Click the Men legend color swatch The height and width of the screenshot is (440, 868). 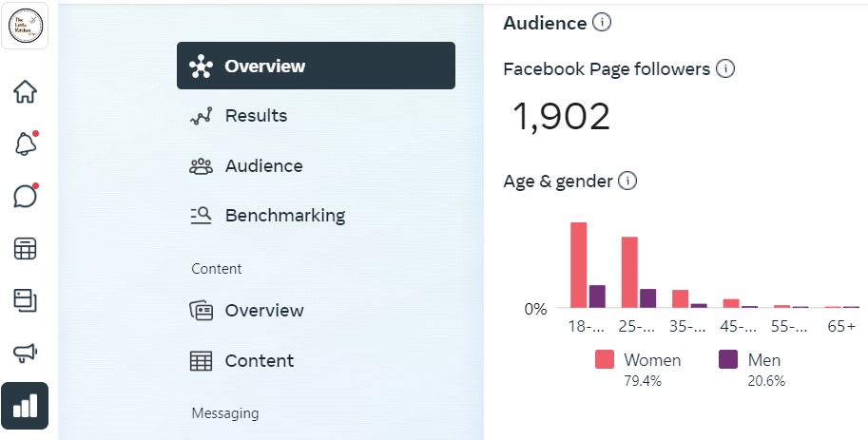[x=728, y=360]
